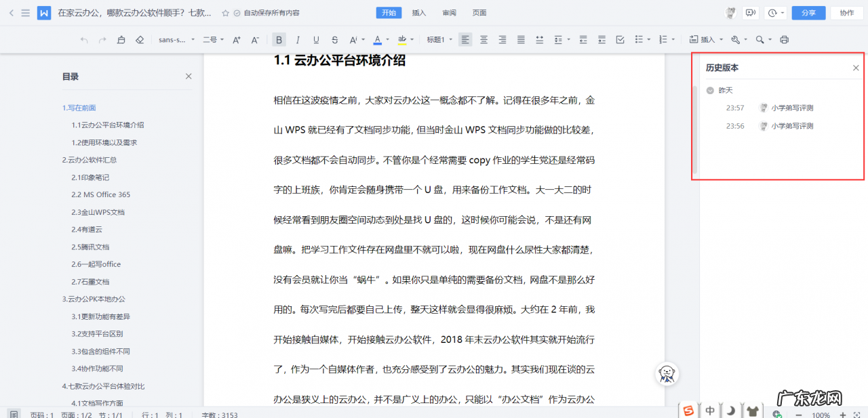Apply strikethrough formatting

pyautogui.click(x=335, y=39)
